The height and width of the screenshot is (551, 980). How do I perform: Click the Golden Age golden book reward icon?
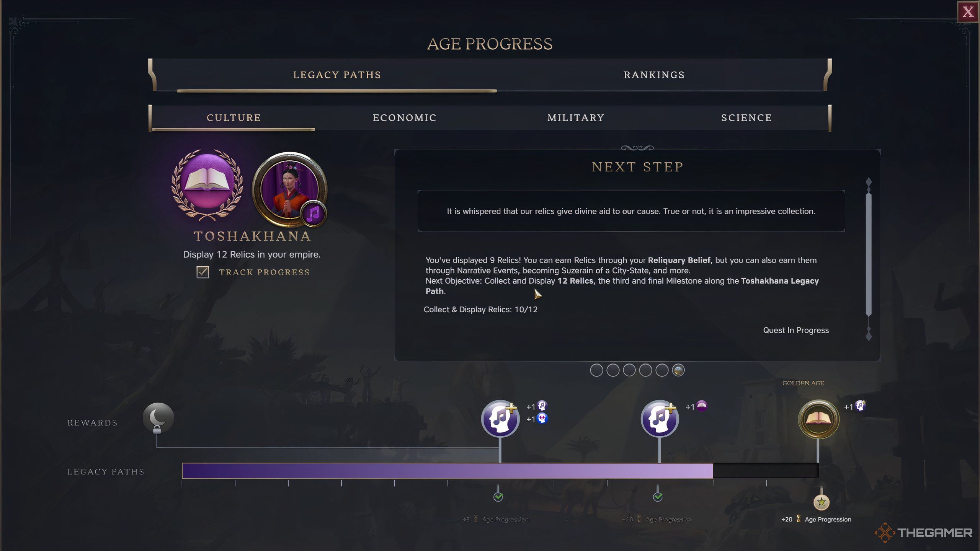(x=818, y=419)
